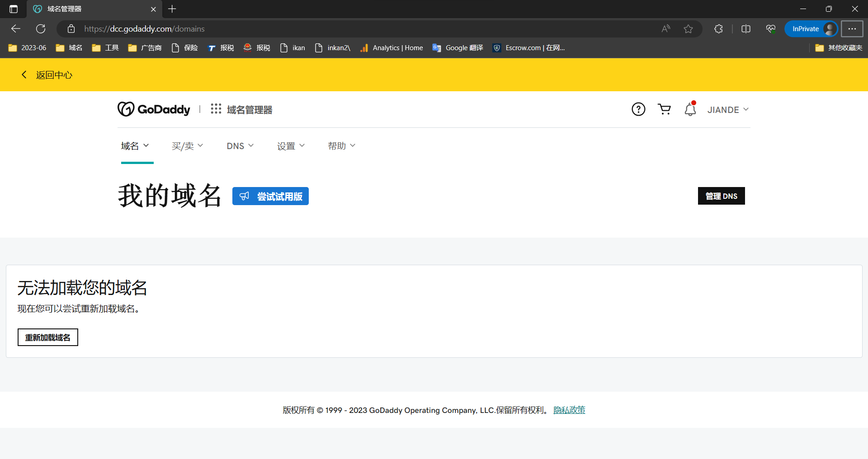Open notifications bell icon
The width and height of the screenshot is (868, 459).
click(x=690, y=109)
